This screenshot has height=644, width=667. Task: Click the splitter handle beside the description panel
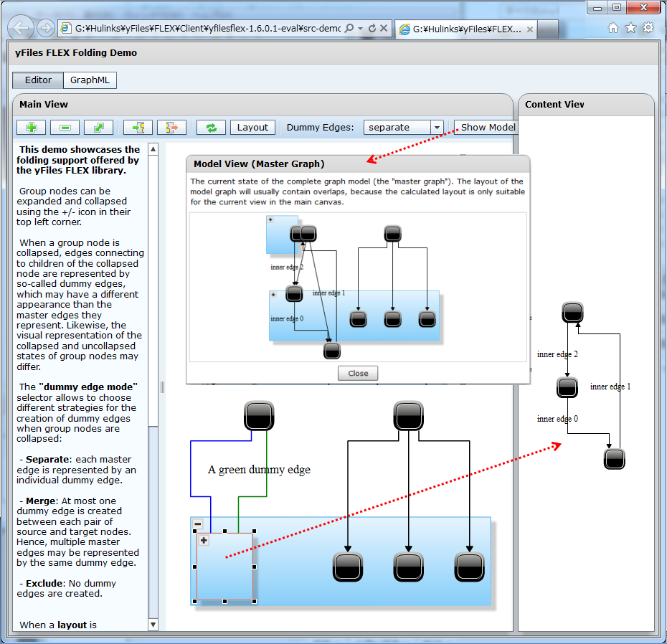[x=162, y=387]
